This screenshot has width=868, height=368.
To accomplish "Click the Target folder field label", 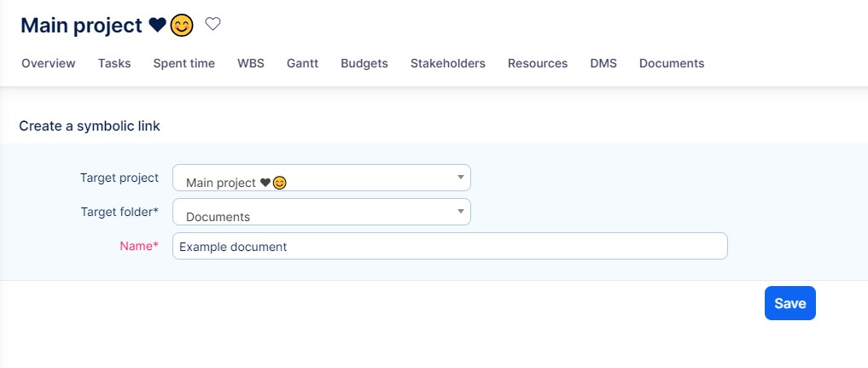I will coord(119,211).
